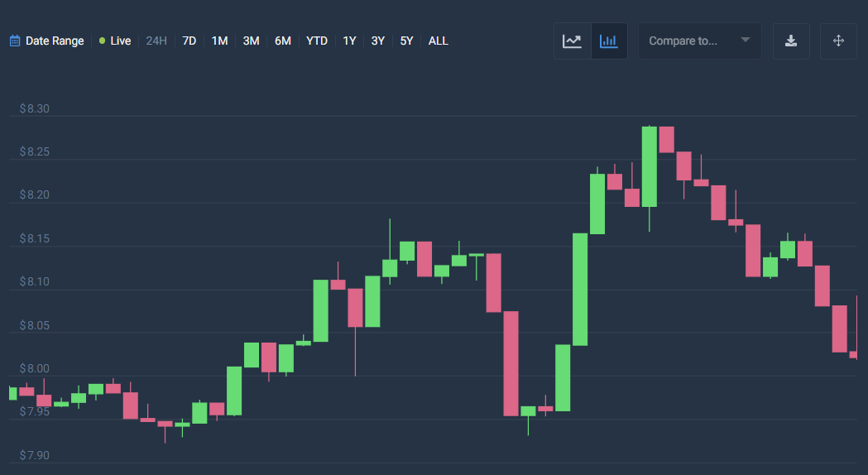Set the range to 3M

point(251,41)
